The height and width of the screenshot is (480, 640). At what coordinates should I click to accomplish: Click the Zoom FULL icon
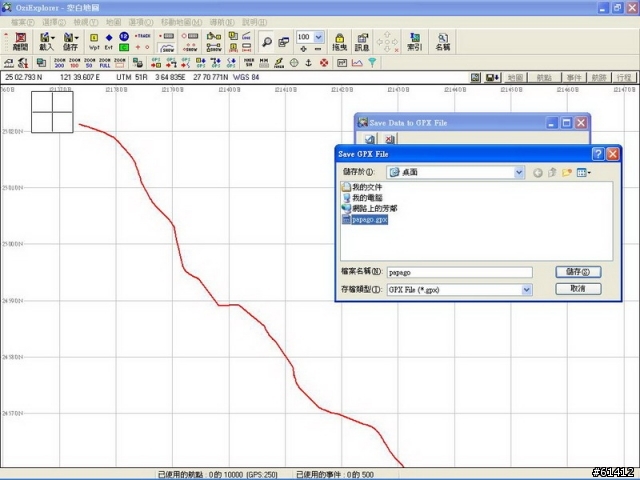[104, 63]
